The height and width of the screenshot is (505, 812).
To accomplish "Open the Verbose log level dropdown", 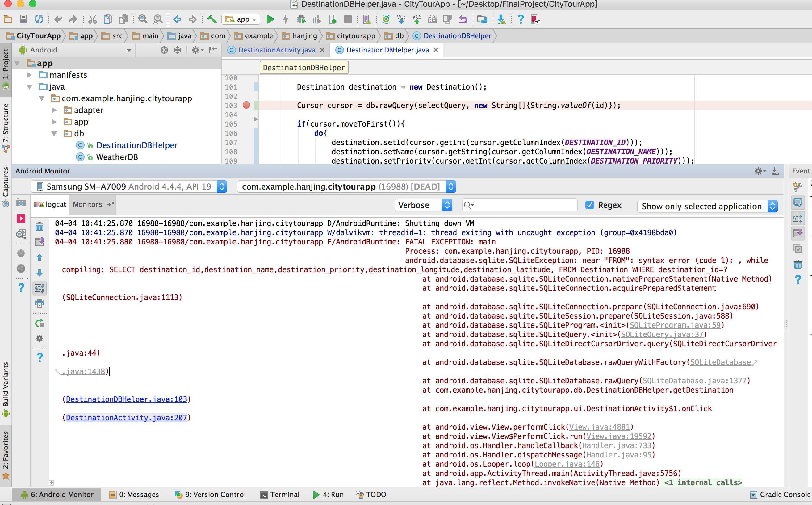I will click(x=423, y=205).
